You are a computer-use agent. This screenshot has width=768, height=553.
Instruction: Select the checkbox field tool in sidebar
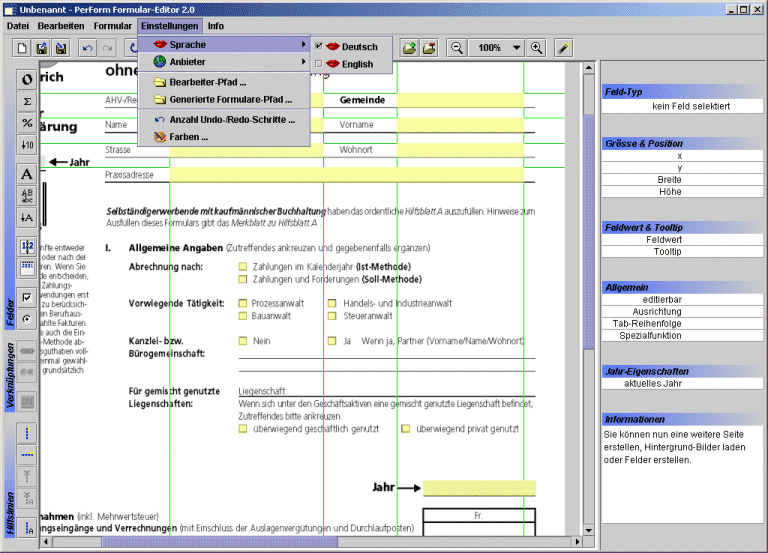(27, 297)
